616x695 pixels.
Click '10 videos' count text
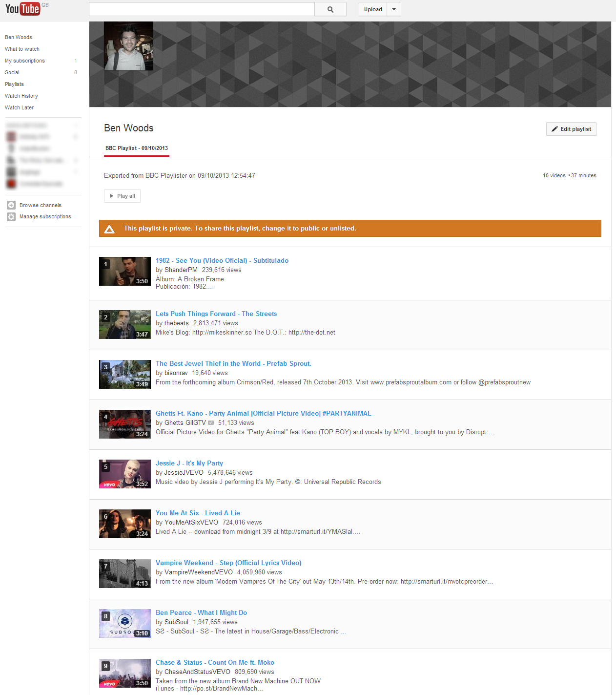click(554, 175)
